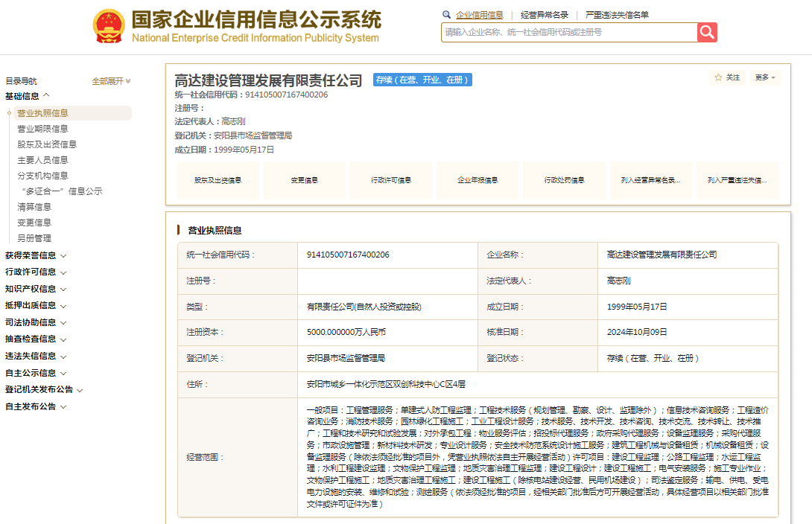
Task: Open 变更信息 quick button
Action: [x=304, y=180]
